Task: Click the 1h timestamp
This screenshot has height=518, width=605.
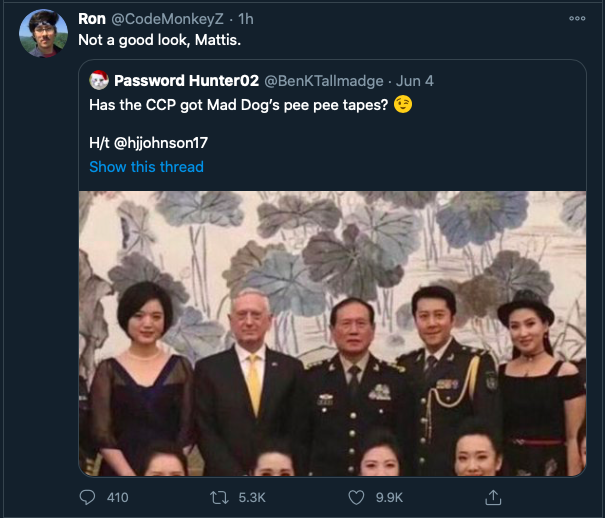Action: [x=245, y=19]
